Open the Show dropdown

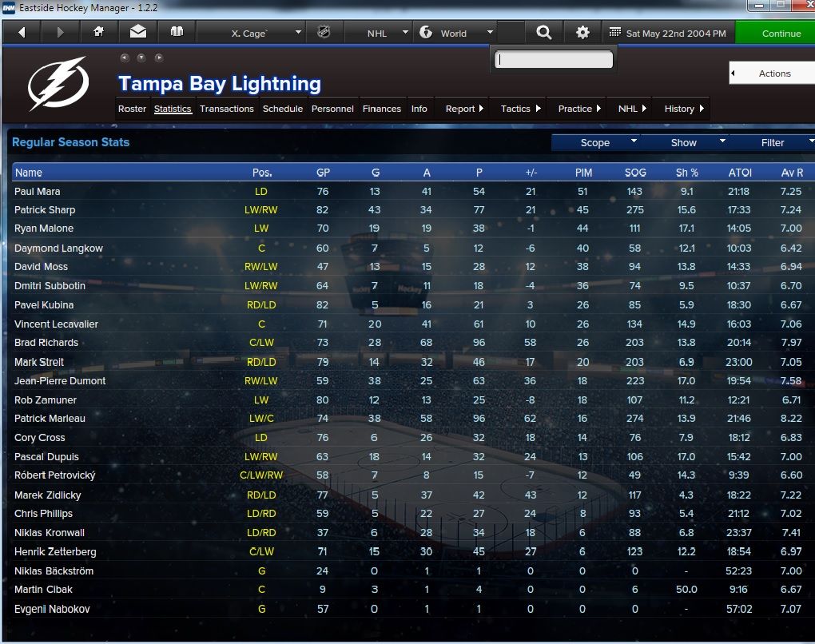[x=684, y=142]
